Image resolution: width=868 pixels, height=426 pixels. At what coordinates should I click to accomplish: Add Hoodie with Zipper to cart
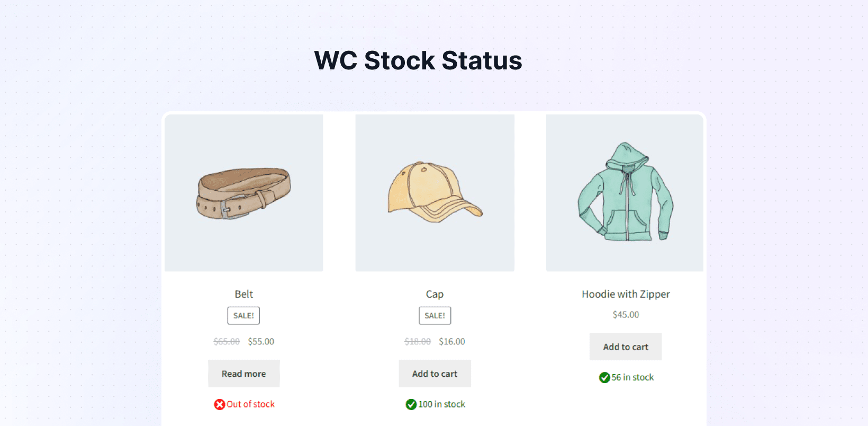626,347
